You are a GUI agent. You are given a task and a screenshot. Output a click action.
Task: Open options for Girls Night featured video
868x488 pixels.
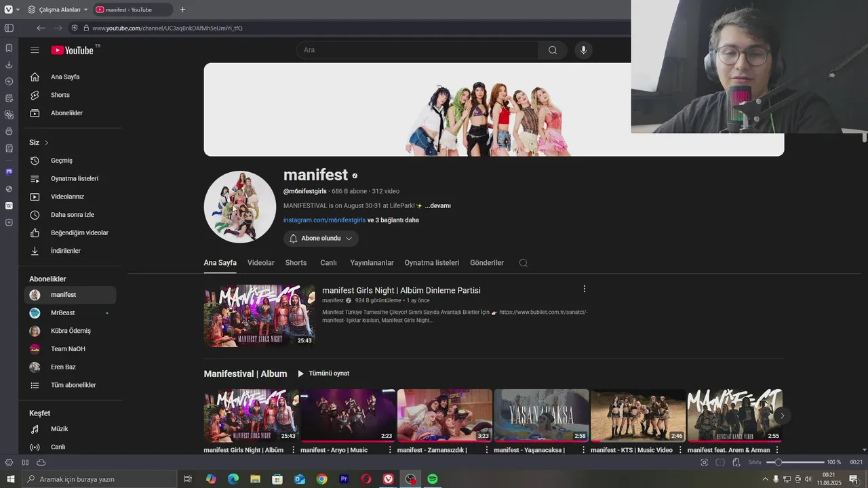click(585, 289)
